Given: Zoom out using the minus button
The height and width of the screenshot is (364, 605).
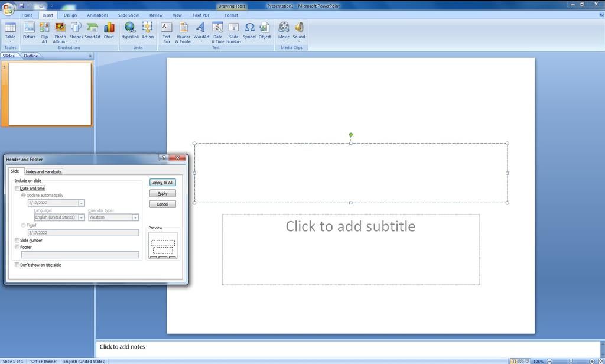Looking at the screenshot, I should click(x=549, y=361).
